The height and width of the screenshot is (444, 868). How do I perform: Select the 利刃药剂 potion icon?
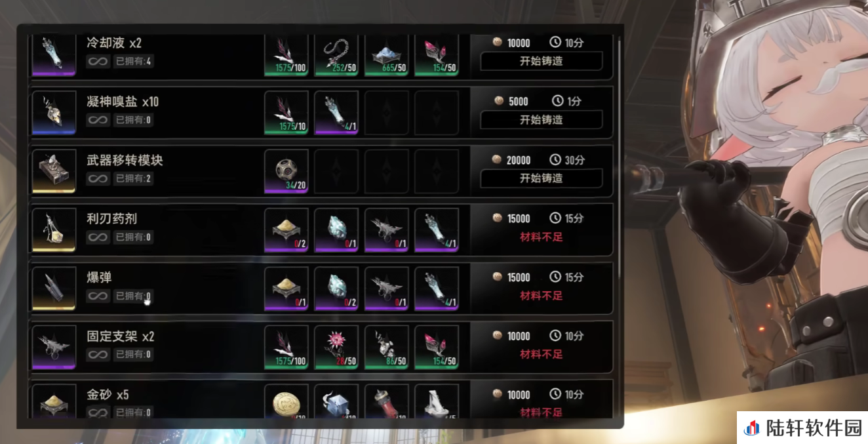[x=54, y=230]
